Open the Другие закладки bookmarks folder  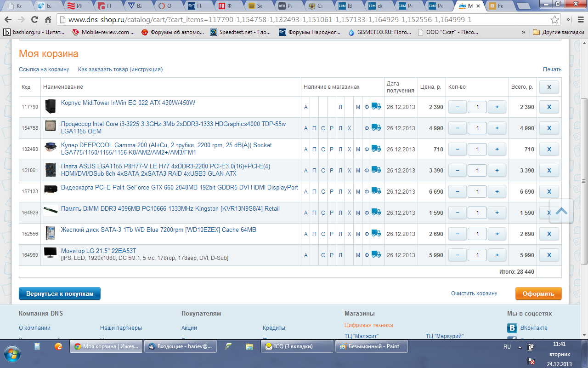558,32
